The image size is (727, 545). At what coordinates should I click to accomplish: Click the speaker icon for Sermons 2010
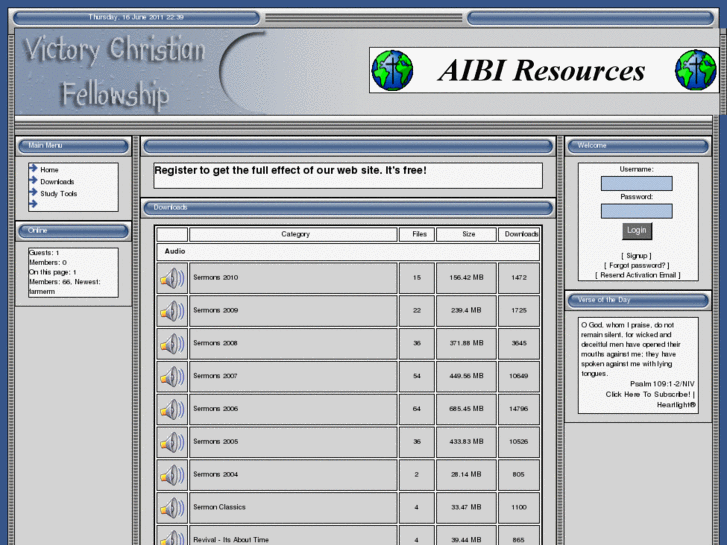172,278
